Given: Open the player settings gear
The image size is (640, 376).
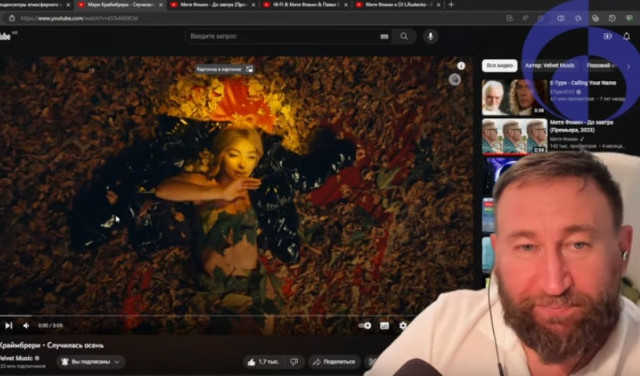Looking at the screenshot, I should pyautogui.click(x=403, y=325).
